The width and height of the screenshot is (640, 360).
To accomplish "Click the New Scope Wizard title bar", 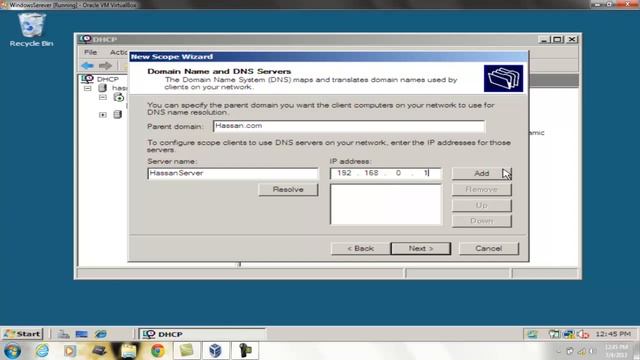I will [329, 56].
